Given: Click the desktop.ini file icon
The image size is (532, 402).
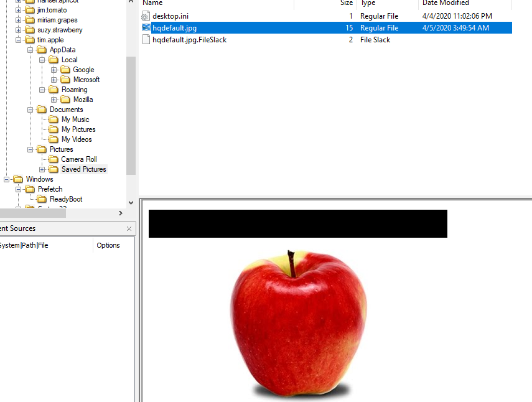Looking at the screenshot, I should coord(146,16).
